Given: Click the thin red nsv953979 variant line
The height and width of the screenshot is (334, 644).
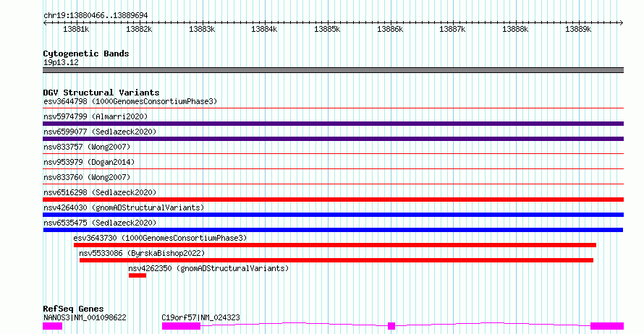Looking at the screenshot, I should [x=333, y=169].
